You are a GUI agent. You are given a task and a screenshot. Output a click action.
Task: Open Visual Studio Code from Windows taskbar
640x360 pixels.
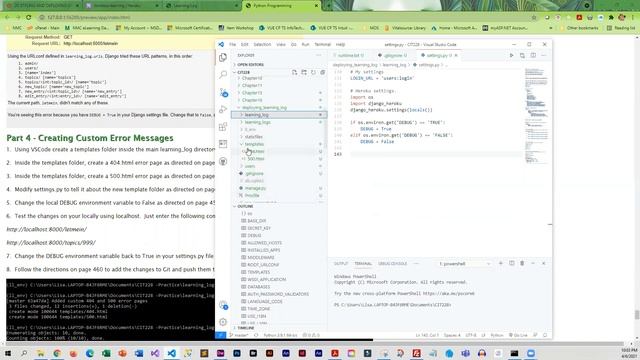pos(171,353)
